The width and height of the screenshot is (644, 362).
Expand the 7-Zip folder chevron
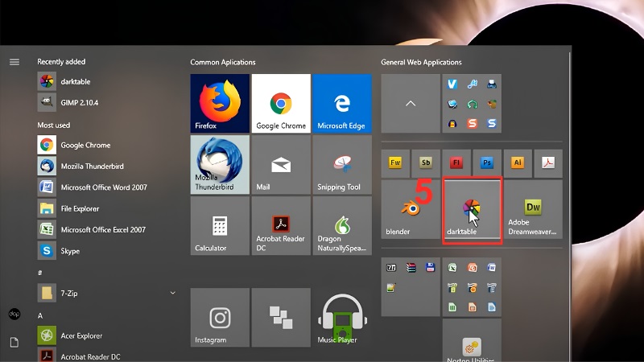tap(173, 293)
